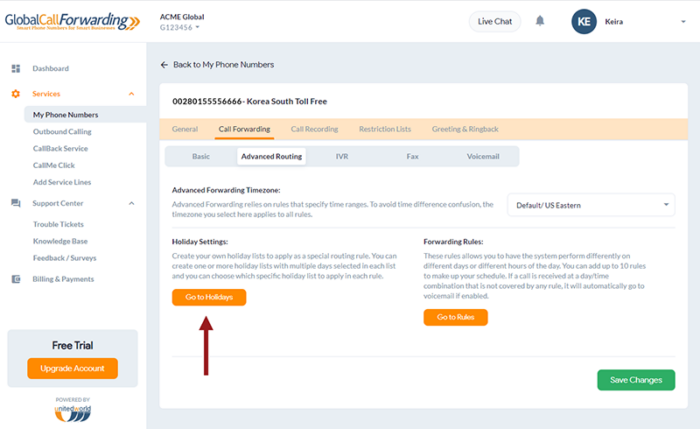Viewport: 700px width, 429px height.
Task: Open the Keira user menu arrow
Action: [x=683, y=21]
